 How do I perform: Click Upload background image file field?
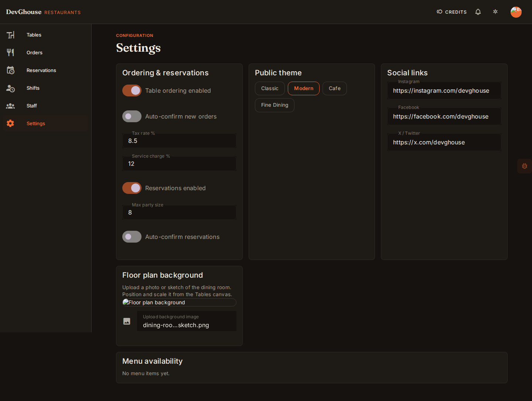coord(187,321)
